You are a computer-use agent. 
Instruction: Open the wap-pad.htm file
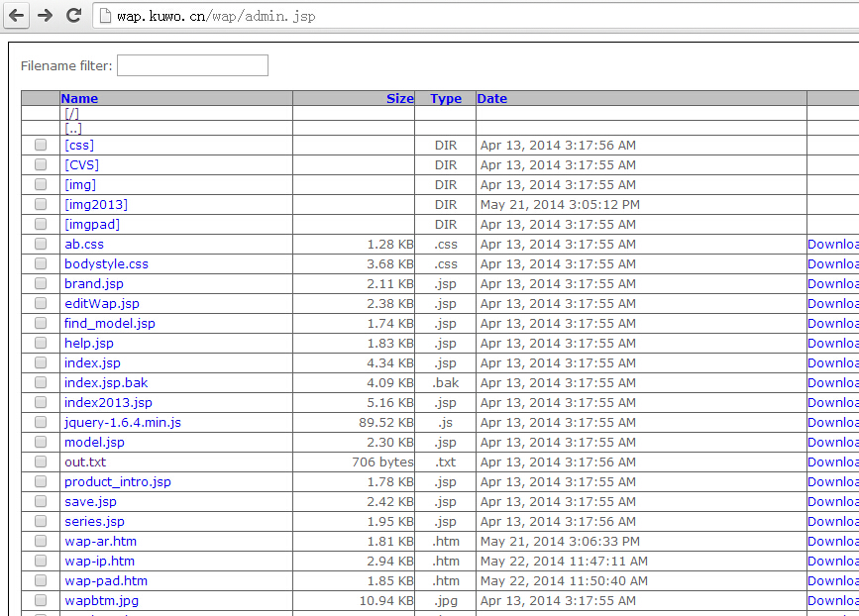coord(106,580)
